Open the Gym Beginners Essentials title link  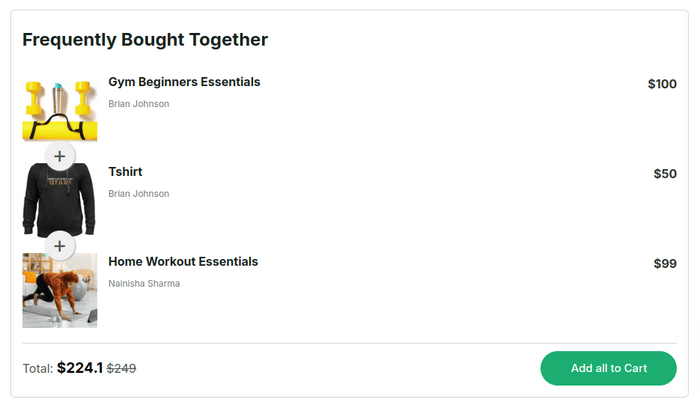click(184, 82)
